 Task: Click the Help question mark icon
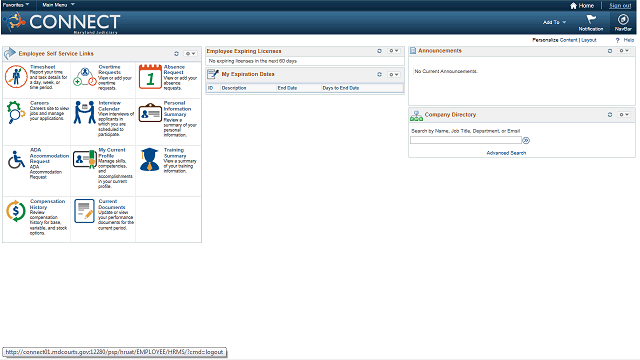[x=617, y=40]
